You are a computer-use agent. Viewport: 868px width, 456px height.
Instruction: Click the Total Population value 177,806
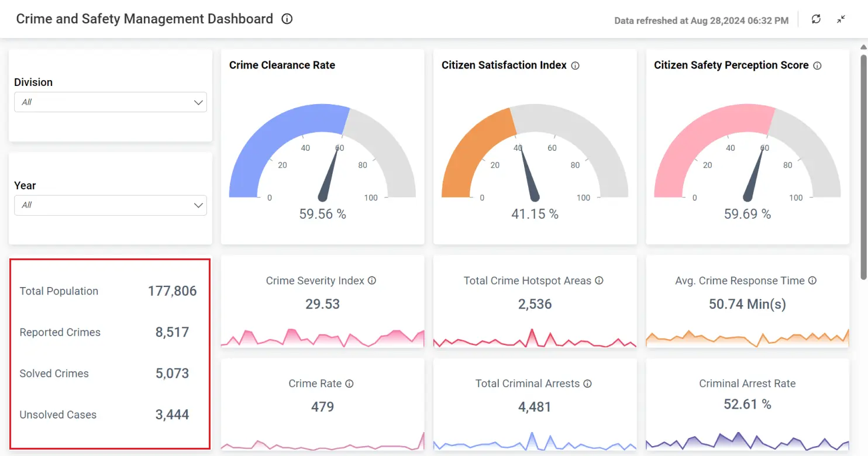[x=172, y=291]
